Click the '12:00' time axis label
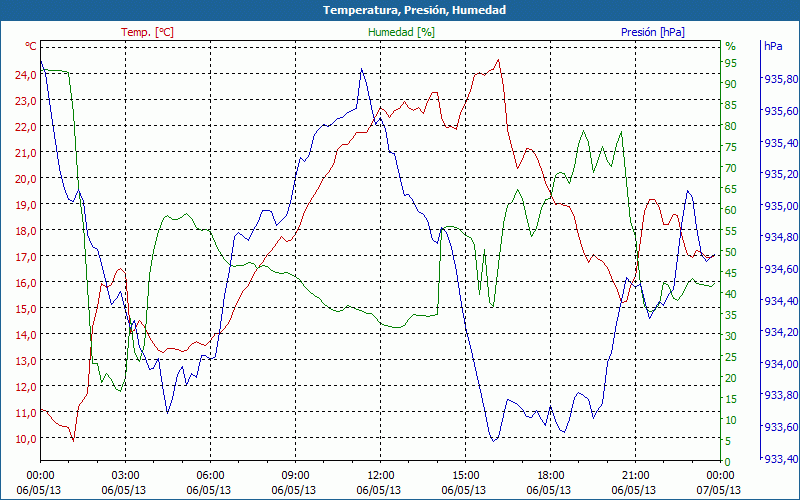Viewport: 800px width, 500px height. [x=381, y=476]
